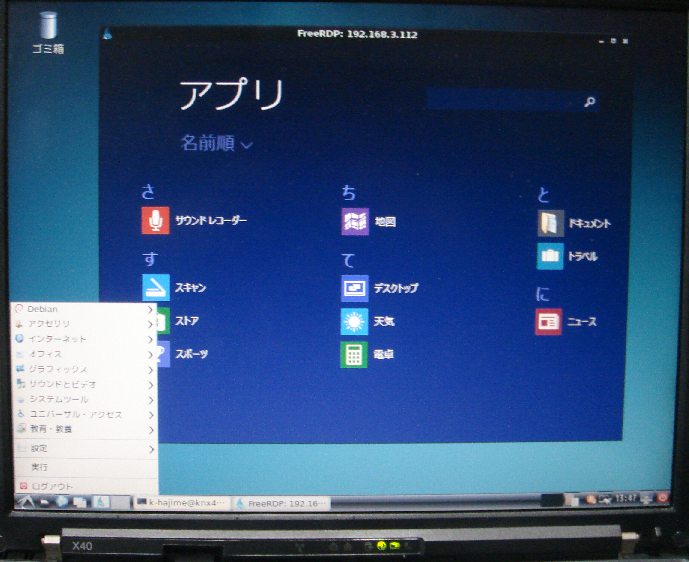The width and height of the screenshot is (689, 562).
Task: Launch the Scan (スキャン) app
Action: 174,287
